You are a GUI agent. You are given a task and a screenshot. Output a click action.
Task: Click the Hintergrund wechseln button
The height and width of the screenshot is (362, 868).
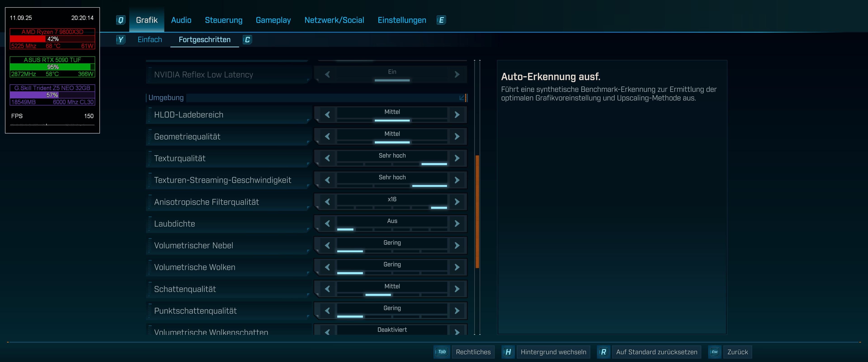coord(553,352)
